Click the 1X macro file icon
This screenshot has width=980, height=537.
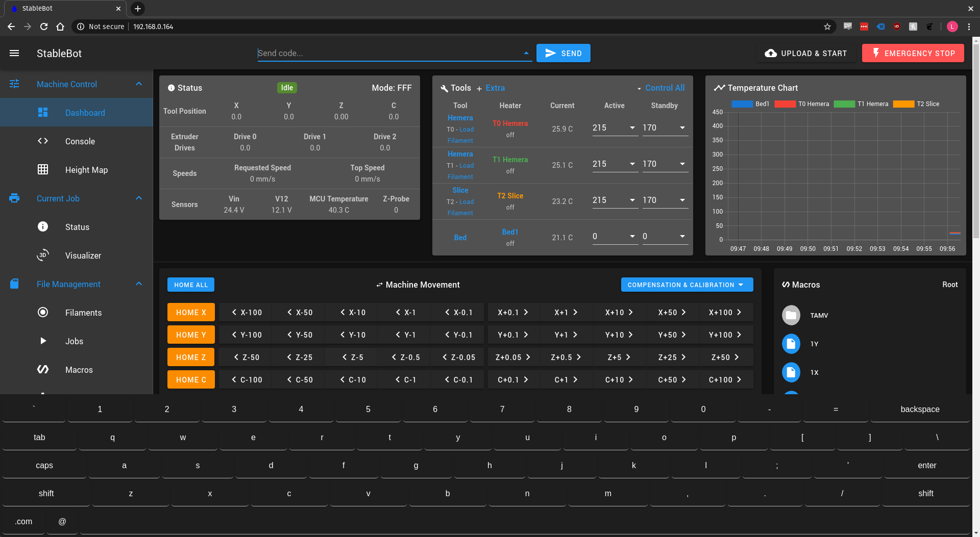point(791,372)
